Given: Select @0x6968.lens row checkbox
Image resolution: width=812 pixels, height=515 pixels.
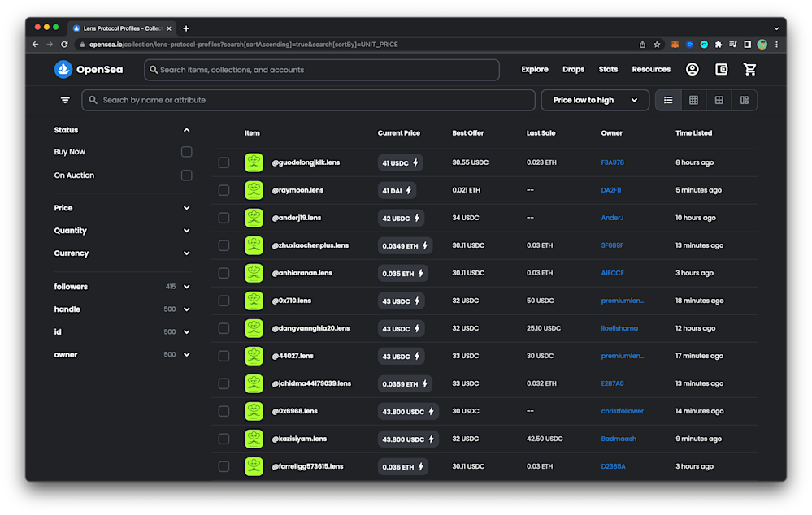Looking at the screenshot, I should coord(224,412).
